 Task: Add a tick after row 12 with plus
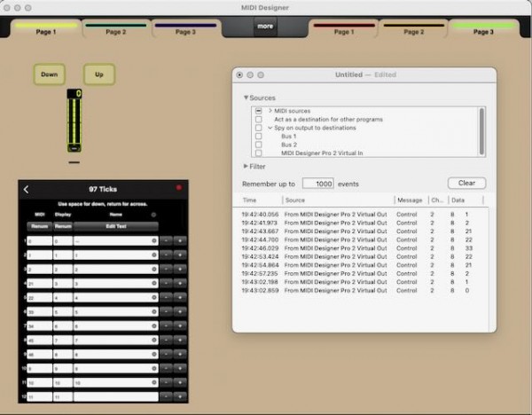[180, 396]
